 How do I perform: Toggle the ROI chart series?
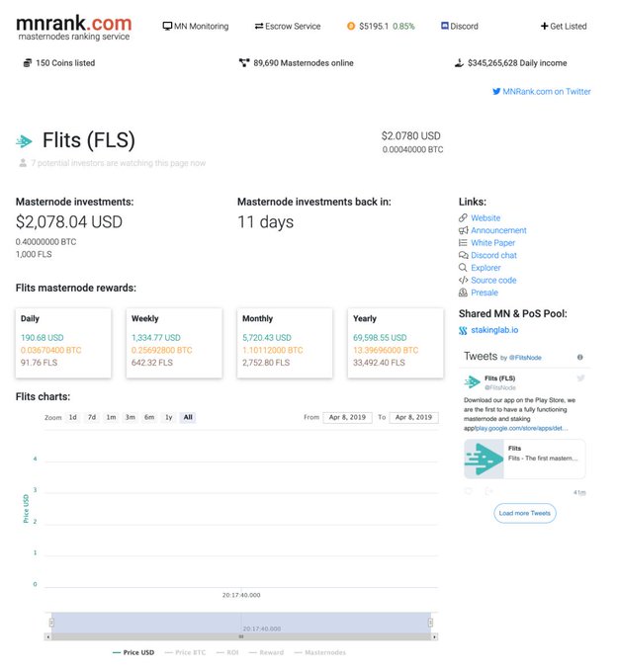coord(227,652)
